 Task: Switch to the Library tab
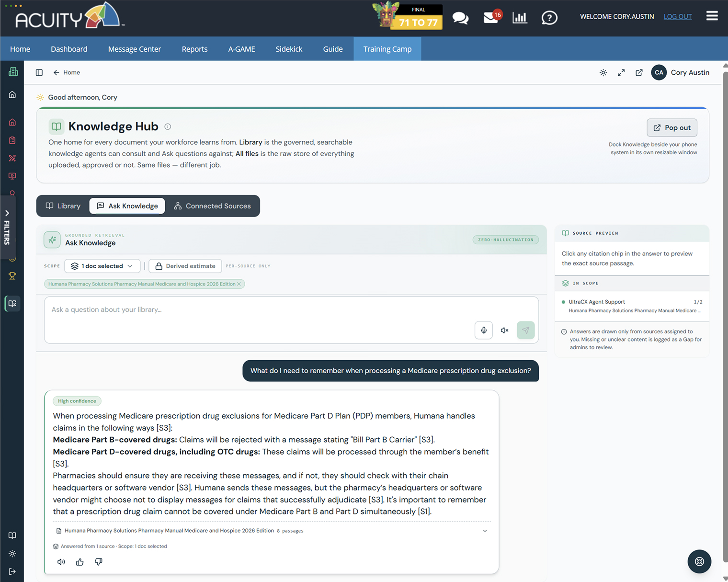(x=63, y=206)
